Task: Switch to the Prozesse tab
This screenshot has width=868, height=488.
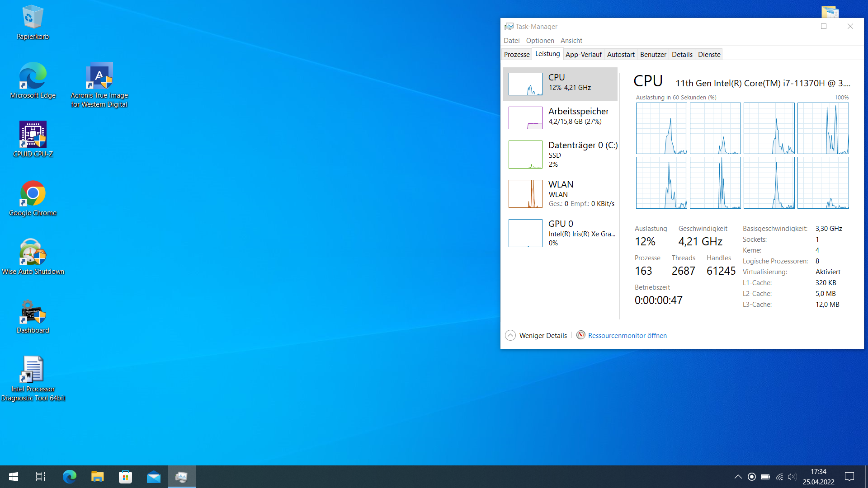Action: [516, 55]
